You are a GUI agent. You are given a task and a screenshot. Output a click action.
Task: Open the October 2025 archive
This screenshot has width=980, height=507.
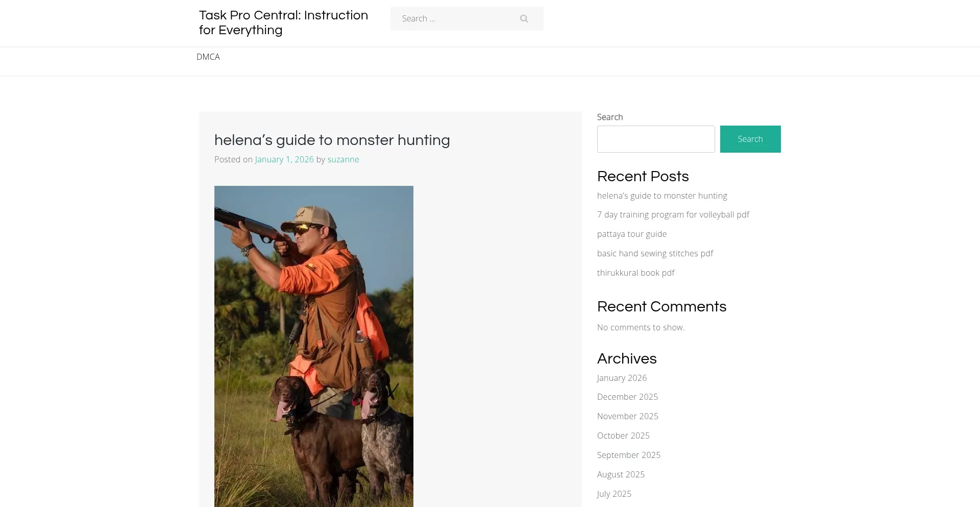coord(623,436)
